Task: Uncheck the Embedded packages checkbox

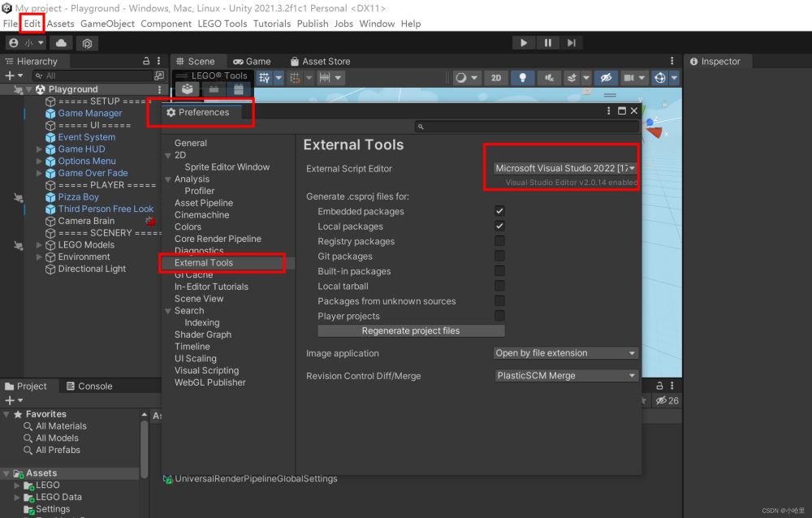Action: click(499, 211)
